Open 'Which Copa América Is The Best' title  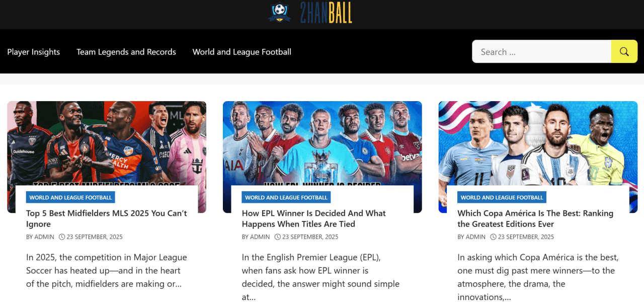pos(535,218)
